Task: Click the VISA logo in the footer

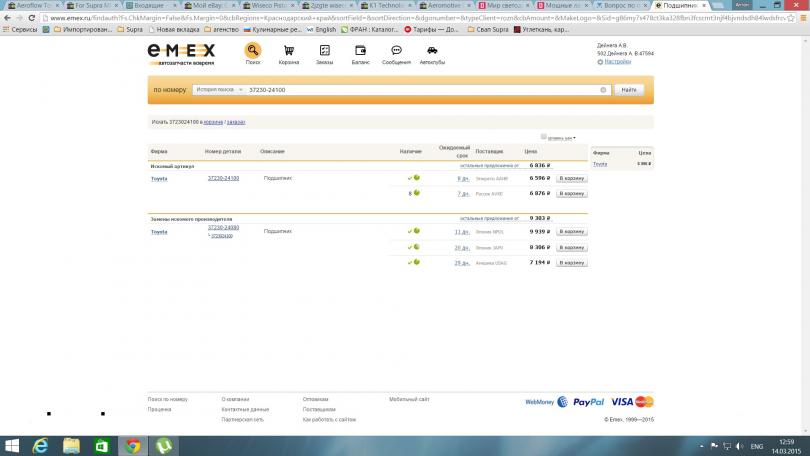Action: pyautogui.click(x=622, y=402)
